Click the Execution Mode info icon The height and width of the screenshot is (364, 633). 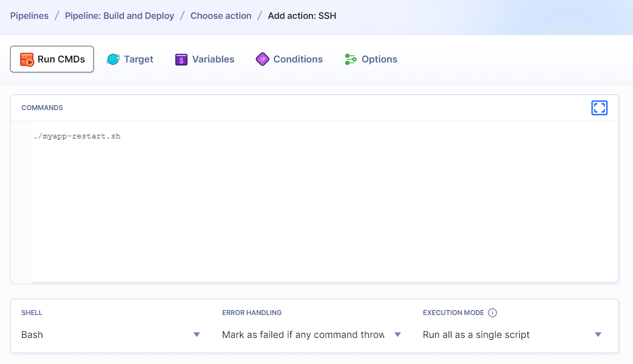pyautogui.click(x=493, y=312)
